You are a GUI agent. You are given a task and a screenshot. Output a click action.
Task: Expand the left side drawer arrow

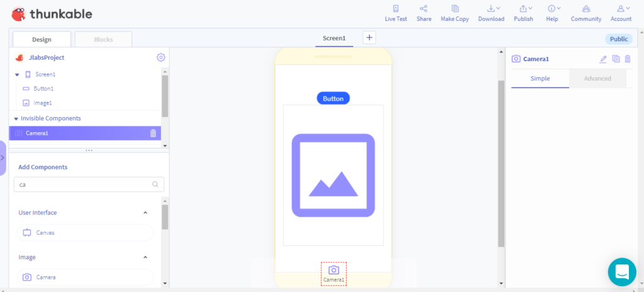[x=3, y=158]
